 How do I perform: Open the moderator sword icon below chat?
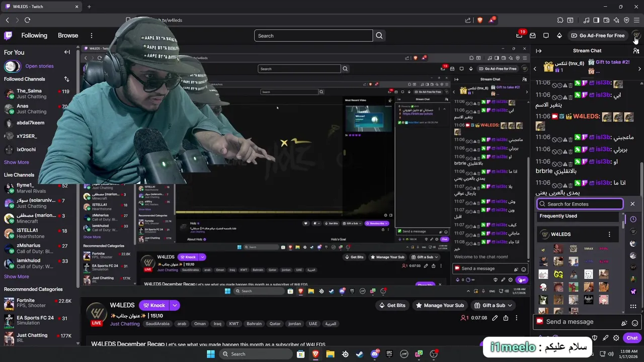click(605, 338)
